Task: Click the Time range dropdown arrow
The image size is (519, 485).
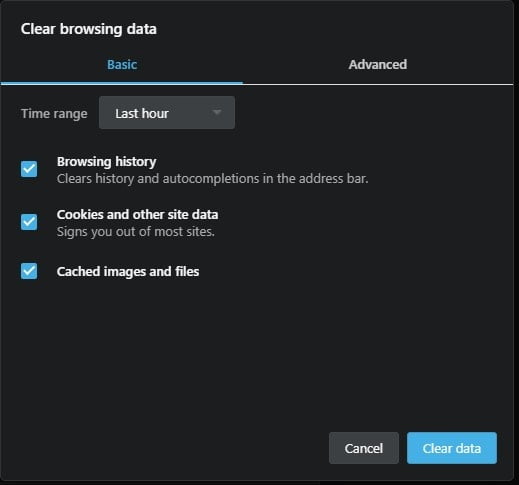Action: click(x=217, y=113)
